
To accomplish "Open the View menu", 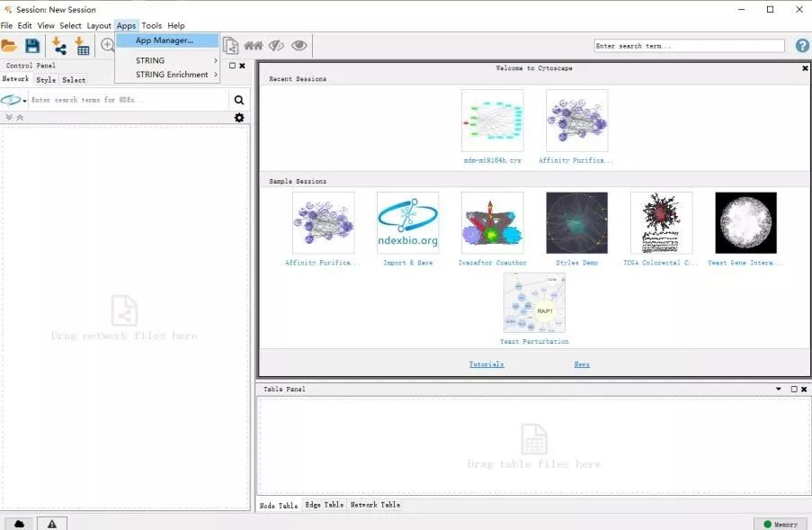I will [46, 25].
